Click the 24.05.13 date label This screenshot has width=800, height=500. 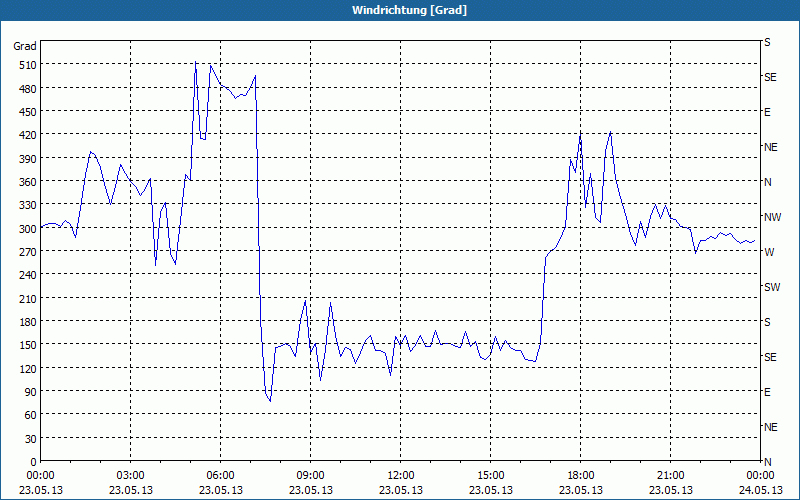[x=760, y=490]
